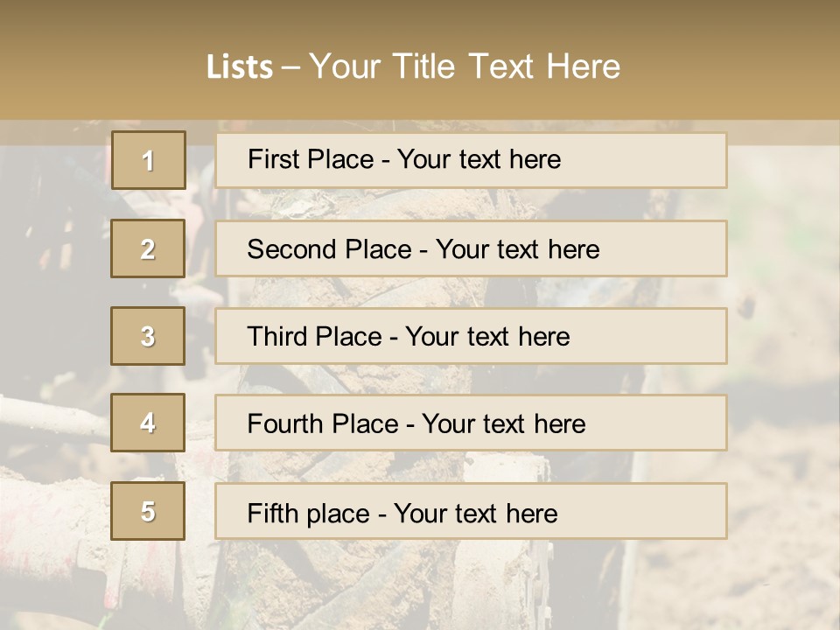Click the number 3 box
The height and width of the screenshot is (630, 840).
(x=148, y=336)
